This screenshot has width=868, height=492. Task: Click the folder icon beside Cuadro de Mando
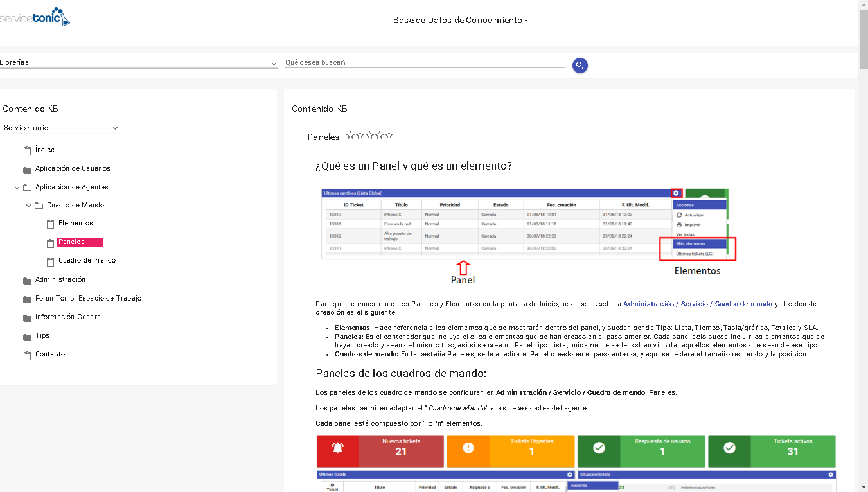39,206
